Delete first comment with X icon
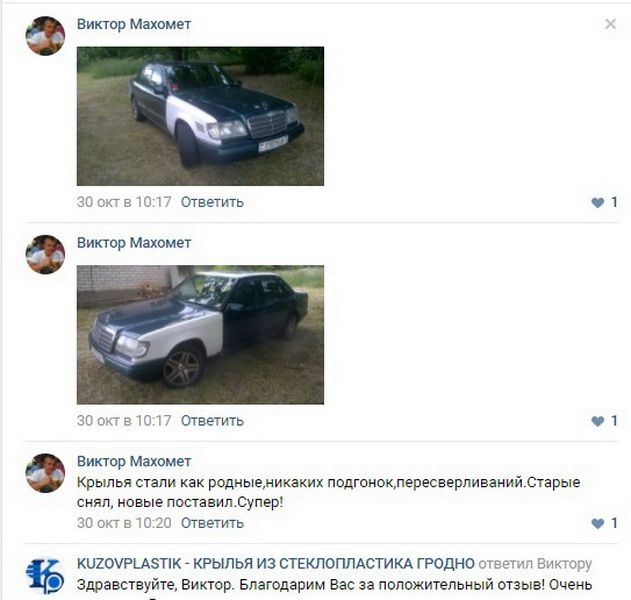631x600 pixels. click(610, 24)
